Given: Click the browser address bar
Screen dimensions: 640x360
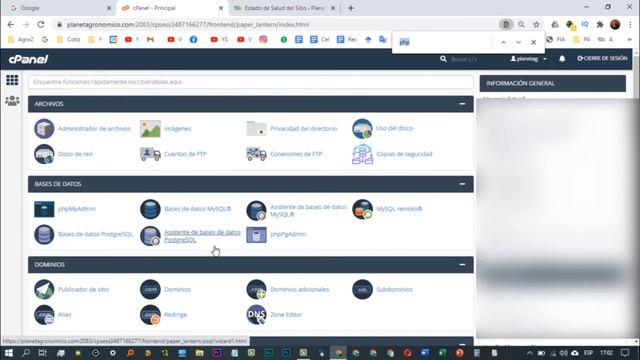Looking at the screenshot, I should click(278, 24).
